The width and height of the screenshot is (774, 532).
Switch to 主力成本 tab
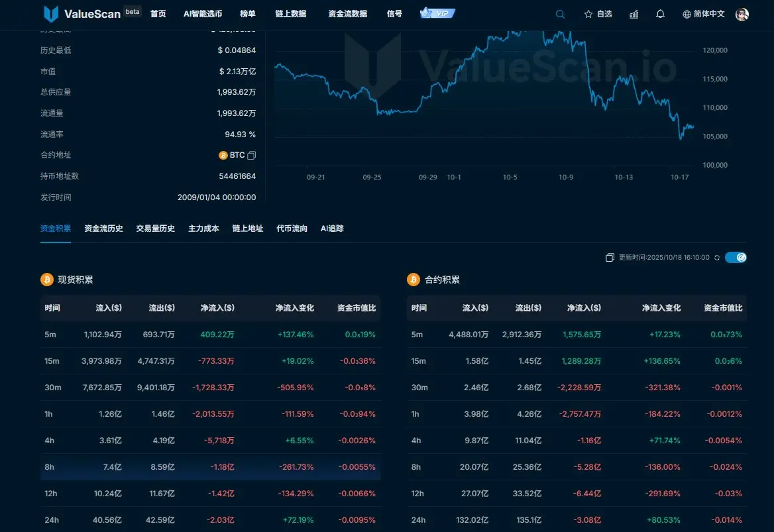point(203,229)
